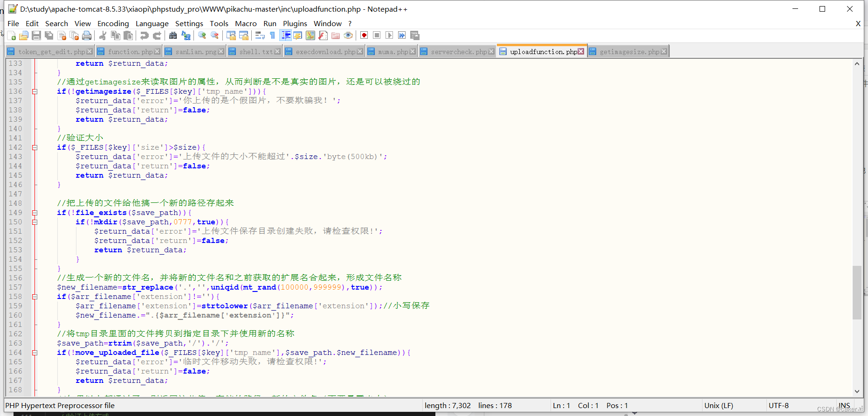This screenshot has width=868, height=416.
Task: Save recorded macro toolbar icon
Action: click(415, 35)
